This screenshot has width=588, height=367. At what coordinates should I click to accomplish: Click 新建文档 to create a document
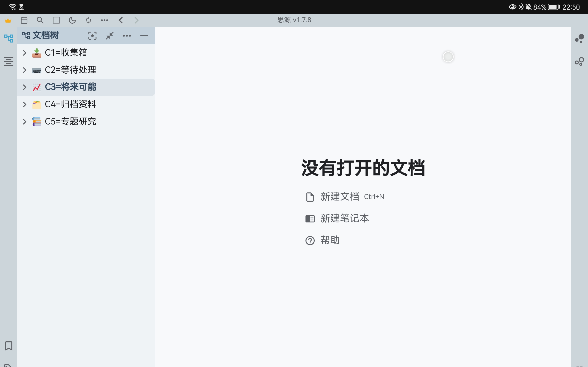tap(339, 197)
